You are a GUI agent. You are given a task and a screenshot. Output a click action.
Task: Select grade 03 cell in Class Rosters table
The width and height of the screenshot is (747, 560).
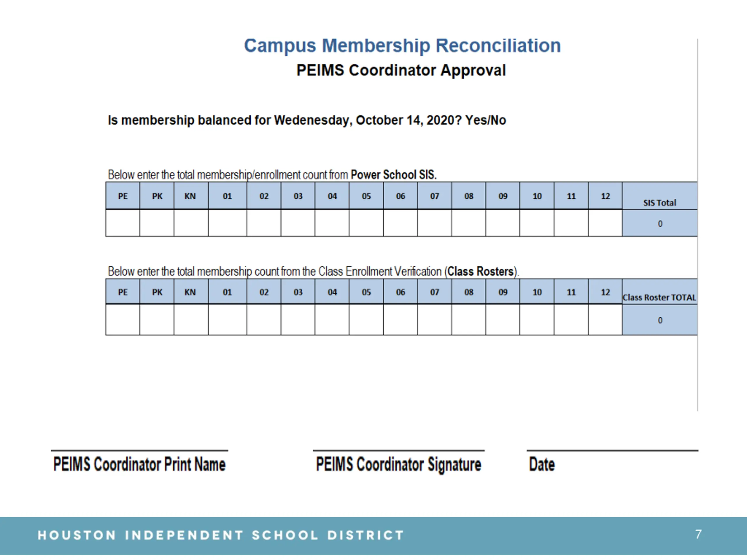point(298,320)
